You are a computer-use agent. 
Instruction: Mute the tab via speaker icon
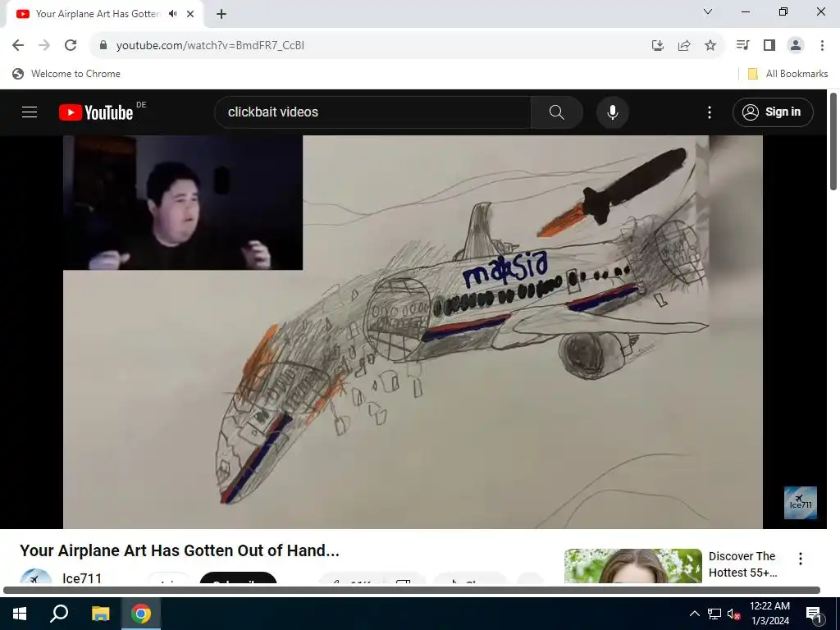click(172, 14)
